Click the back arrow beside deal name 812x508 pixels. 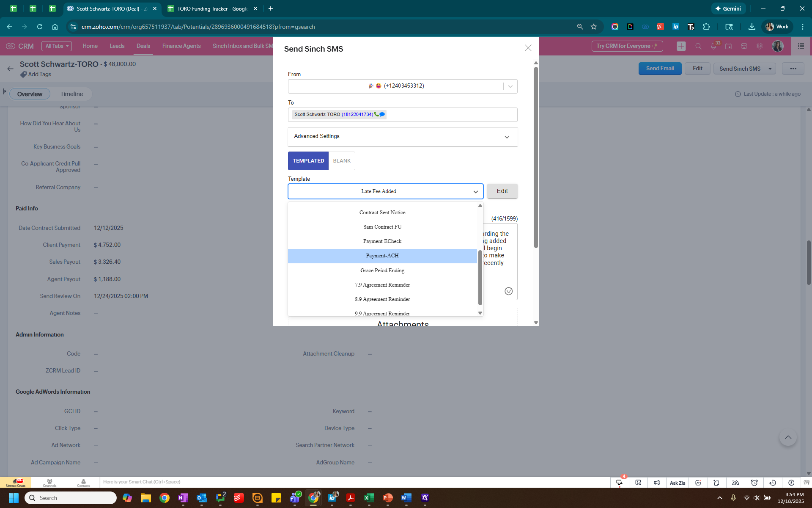click(11, 69)
